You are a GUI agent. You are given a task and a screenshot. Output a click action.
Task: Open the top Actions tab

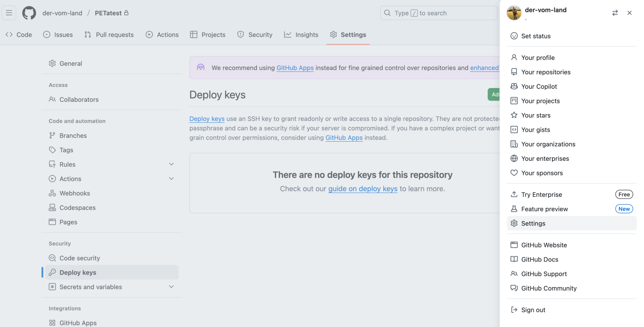click(162, 35)
